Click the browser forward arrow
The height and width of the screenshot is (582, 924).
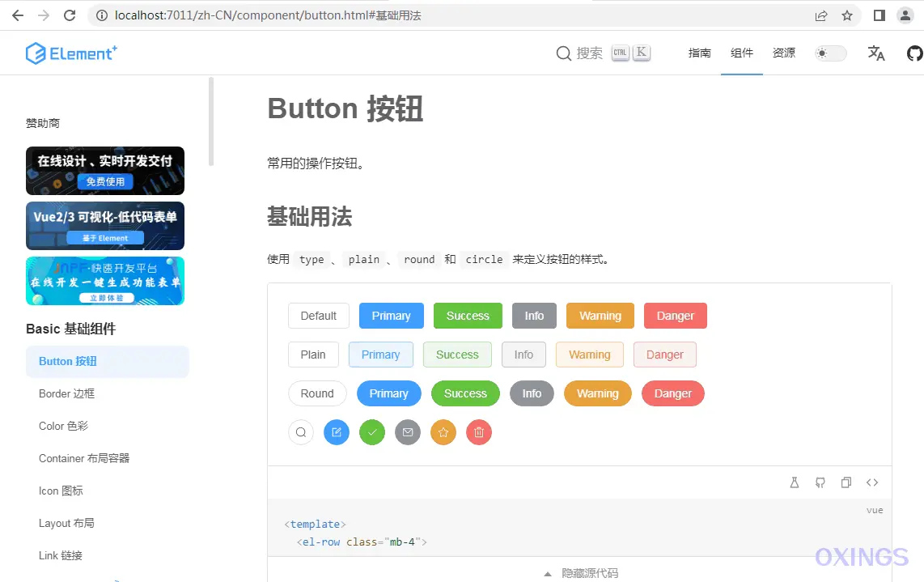pos(44,15)
